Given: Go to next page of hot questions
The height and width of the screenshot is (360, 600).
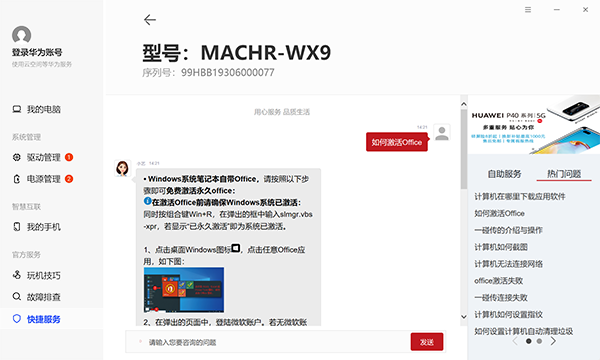Looking at the screenshot, I should coord(553,341).
